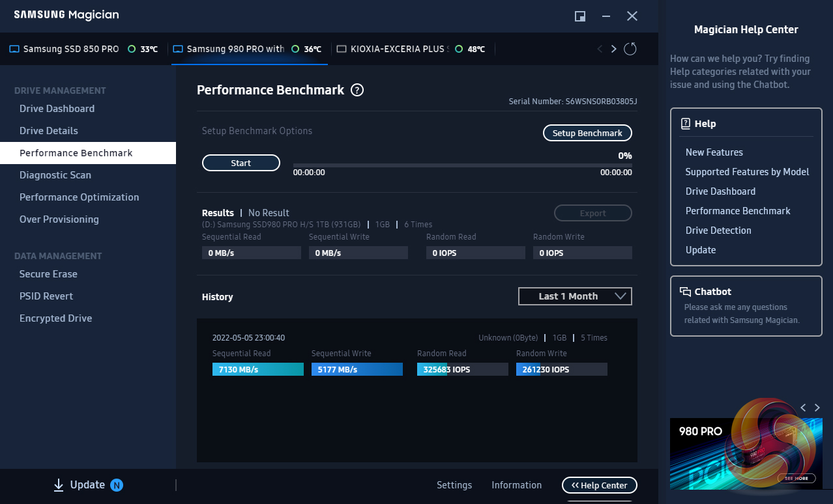Viewport: 833px width, 504px height.
Task: Switch window to compact mode icon
Action: coord(579,16)
